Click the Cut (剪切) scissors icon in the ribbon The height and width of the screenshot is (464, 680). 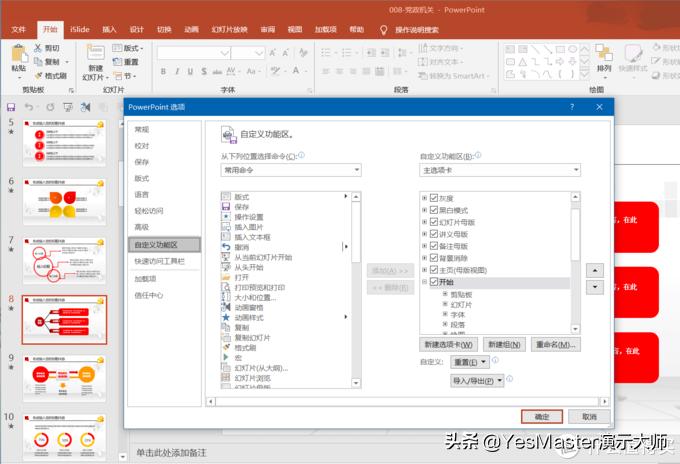[x=38, y=48]
